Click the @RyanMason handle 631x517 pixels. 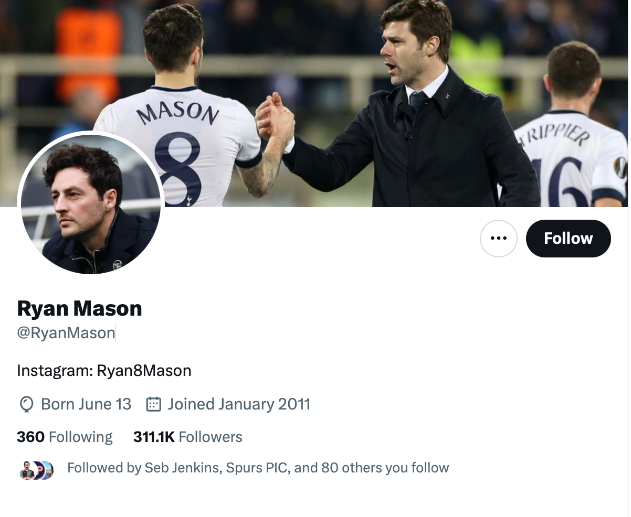coord(66,333)
